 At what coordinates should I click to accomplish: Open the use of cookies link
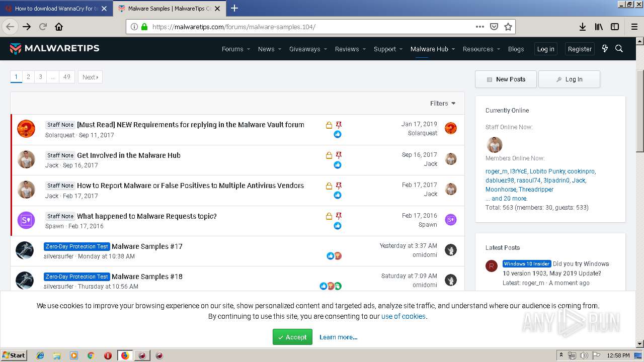pos(404,316)
